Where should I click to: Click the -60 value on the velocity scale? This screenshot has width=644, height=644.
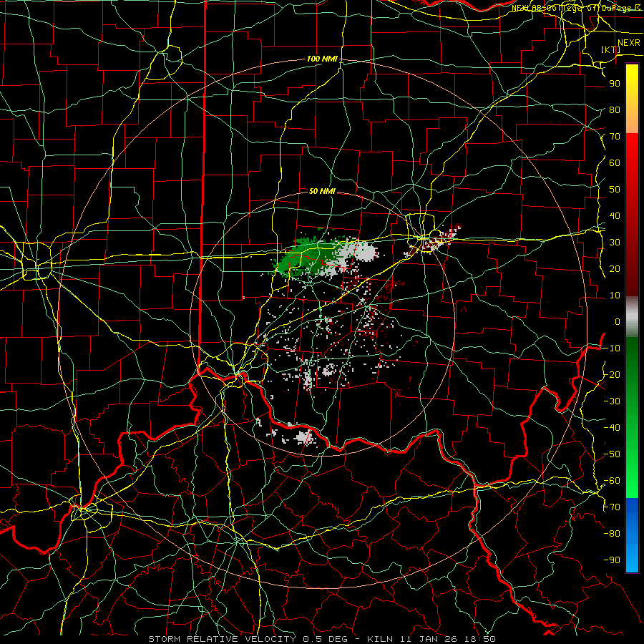tap(612, 481)
